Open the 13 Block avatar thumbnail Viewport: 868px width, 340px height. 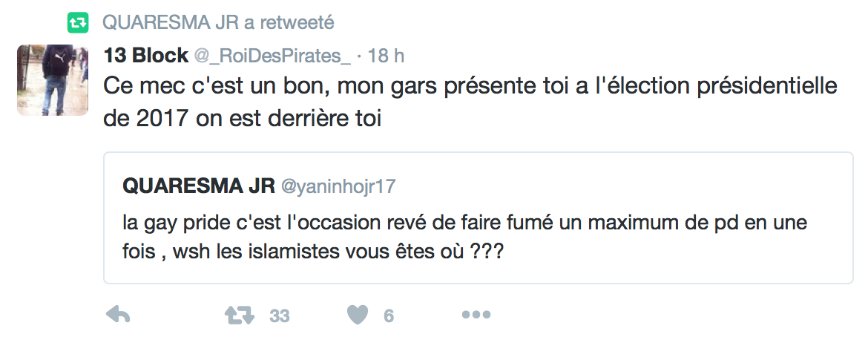coord(49,79)
